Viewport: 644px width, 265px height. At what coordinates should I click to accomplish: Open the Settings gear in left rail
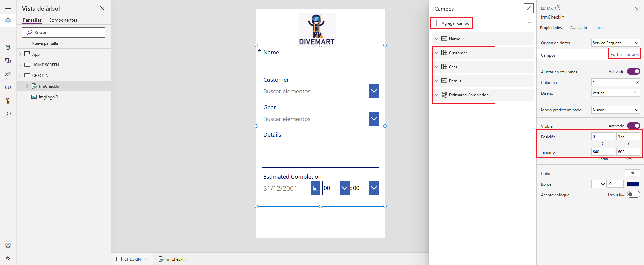[8, 245]
